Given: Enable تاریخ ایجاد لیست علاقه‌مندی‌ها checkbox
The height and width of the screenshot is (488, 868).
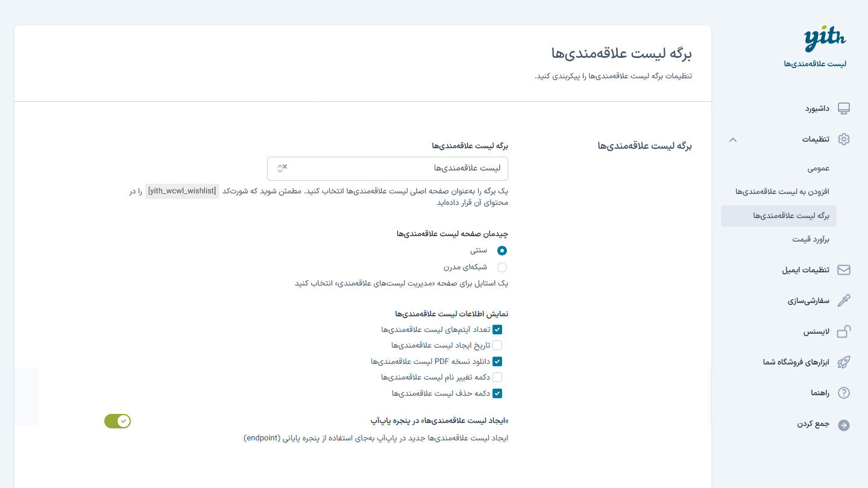Looking at the screenshot, I should (x=497, y=345).
